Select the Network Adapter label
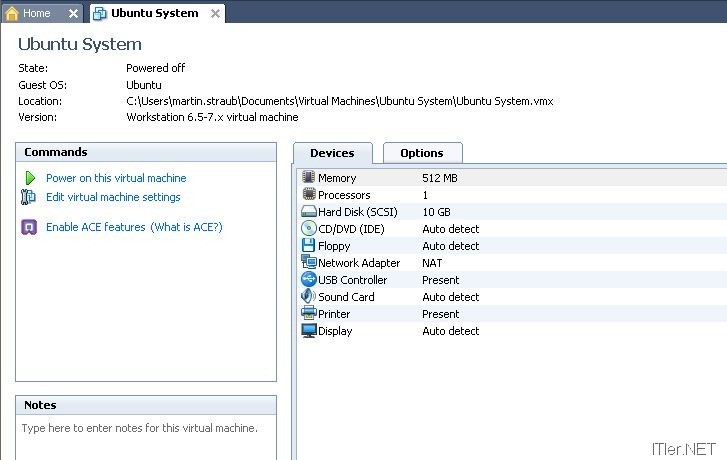Viewport: 727px width, 460px height. point(359,263)
